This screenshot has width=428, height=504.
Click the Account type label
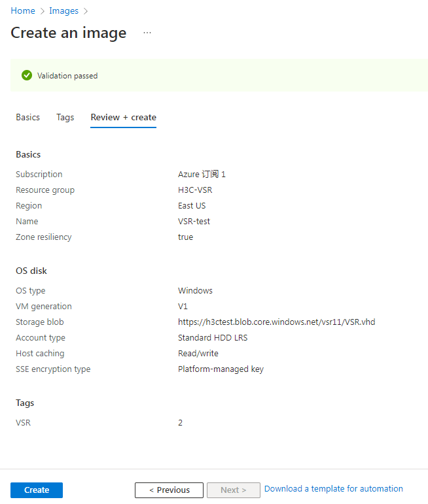41,338
